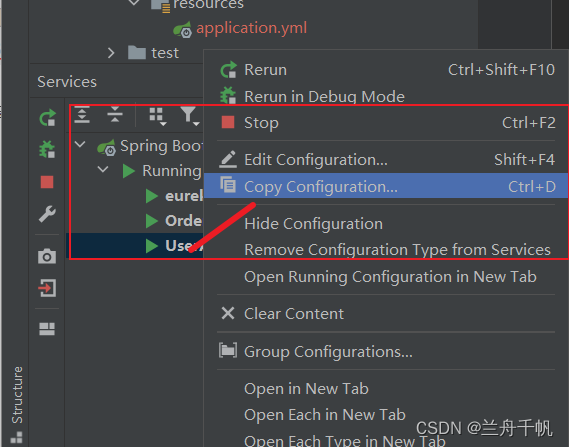The image size is (569, 447).
Task: Click the layout icon below the sidebar separator
Action: tap(47, 329)
